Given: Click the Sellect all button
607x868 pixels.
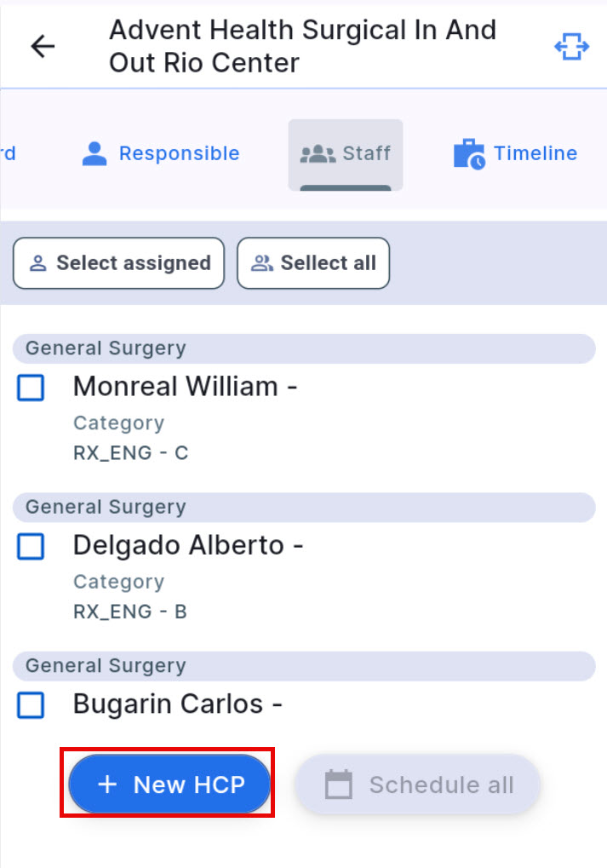Looking at the screenshot, I should [x=313, y=263].
